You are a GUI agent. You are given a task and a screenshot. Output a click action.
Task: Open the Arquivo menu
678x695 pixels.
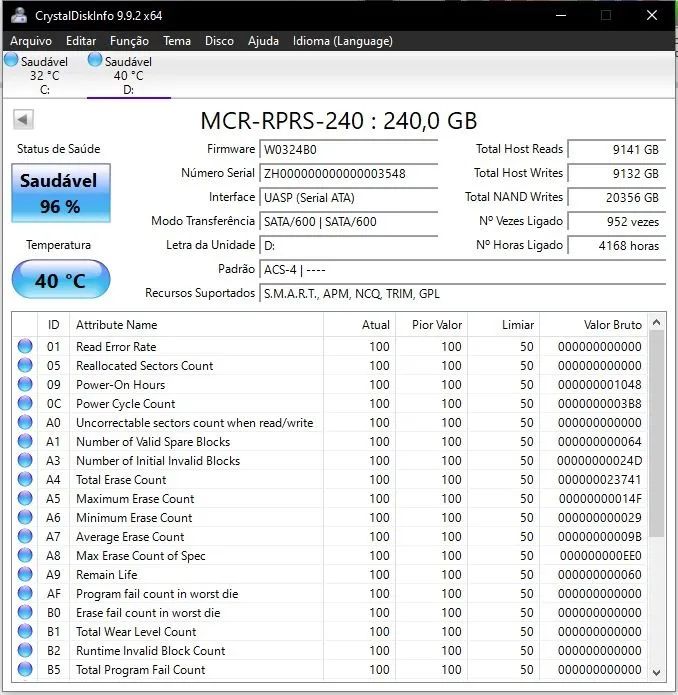(31, 41)
